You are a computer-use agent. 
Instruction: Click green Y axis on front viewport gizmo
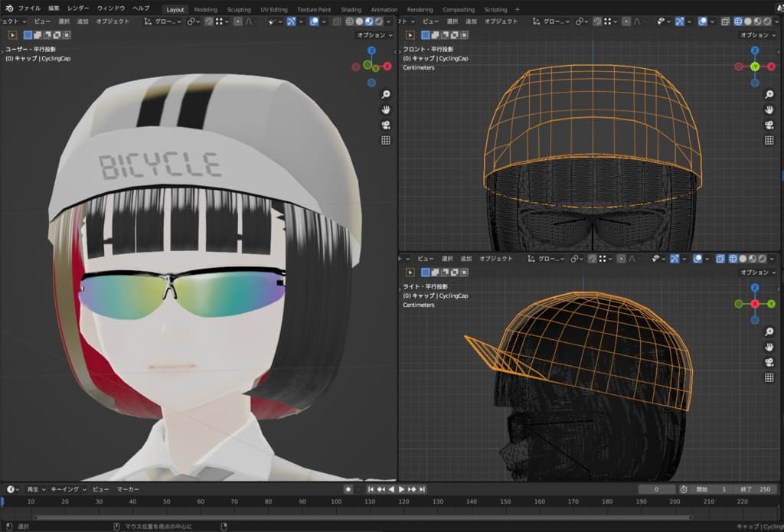pos(754,67)
